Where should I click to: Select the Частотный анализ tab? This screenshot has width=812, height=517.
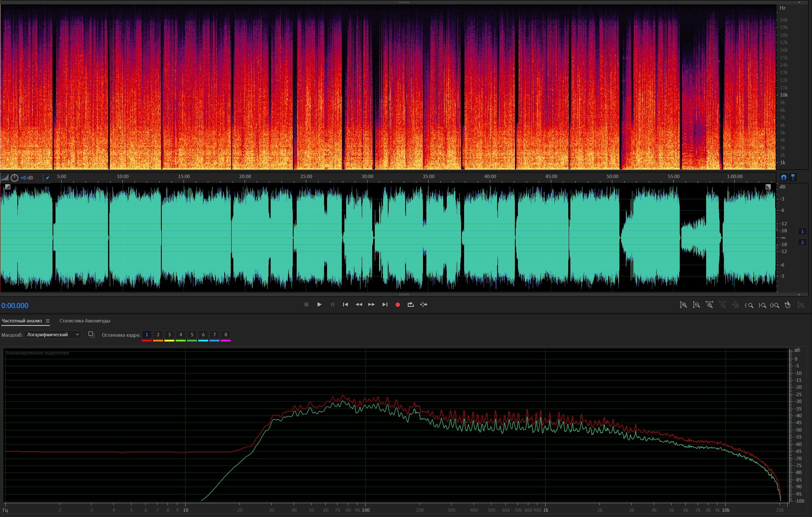[x=22, y=321]
